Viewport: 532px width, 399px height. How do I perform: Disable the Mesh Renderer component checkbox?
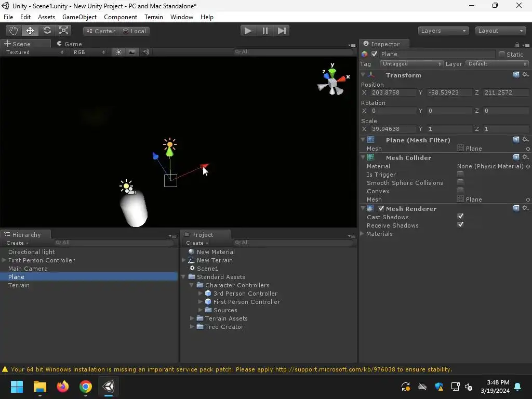click(381, 209)
